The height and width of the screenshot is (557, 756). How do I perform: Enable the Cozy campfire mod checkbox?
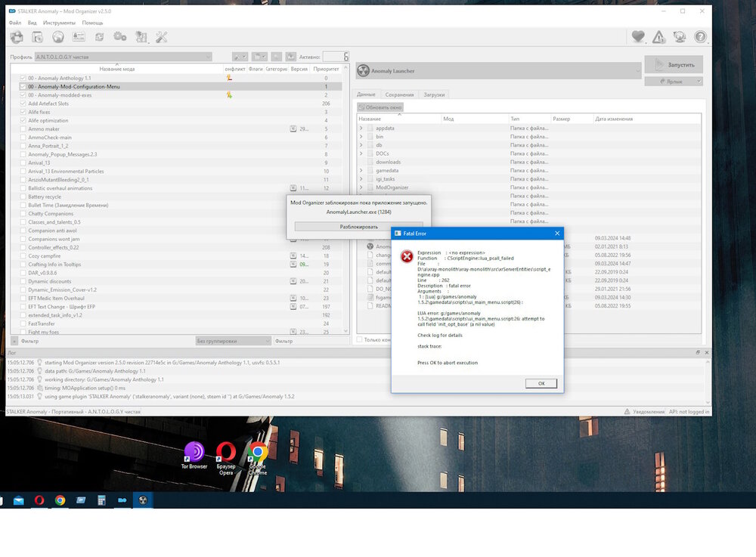23,256
